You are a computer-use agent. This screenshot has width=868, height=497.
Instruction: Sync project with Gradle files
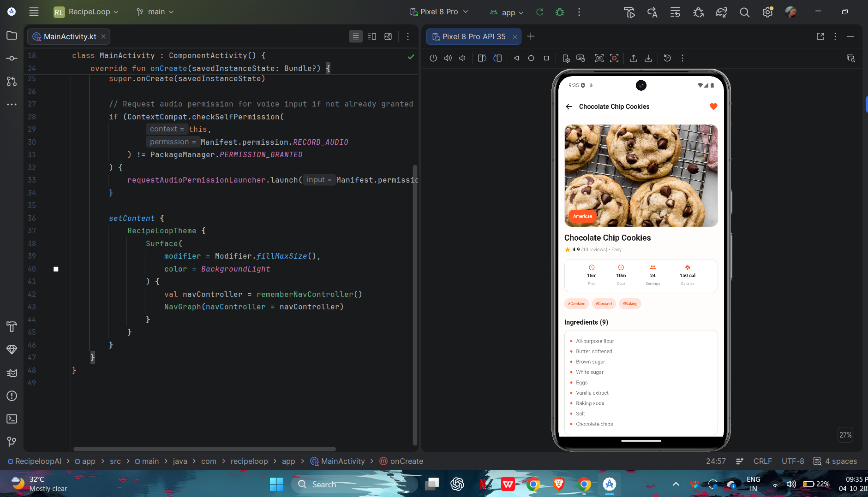[x=721, y=12]
